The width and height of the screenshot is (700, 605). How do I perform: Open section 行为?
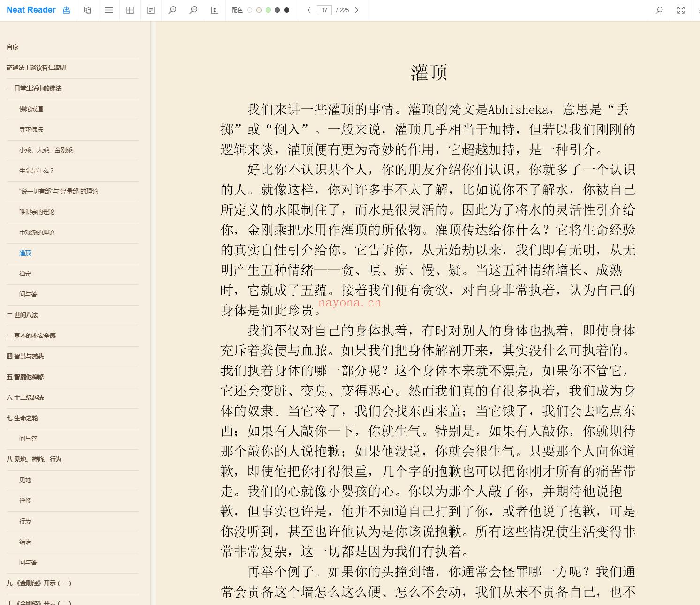(x=25, y=521)
